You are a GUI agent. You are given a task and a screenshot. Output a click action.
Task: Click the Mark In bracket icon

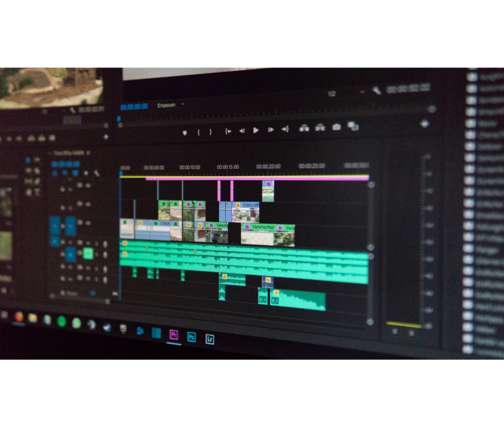click(198, 132)
